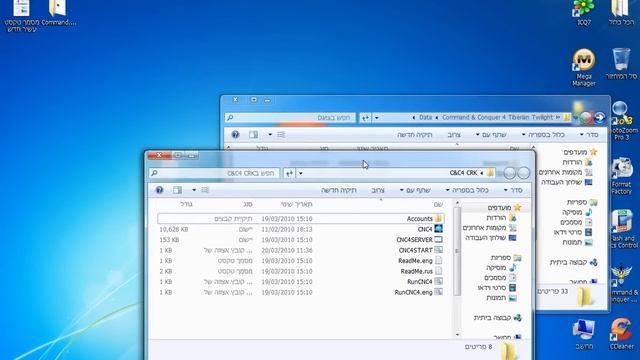Select the ReadMe.eng text document icon
This screenshot has width=640, height=360.
[x=438, y=260]
